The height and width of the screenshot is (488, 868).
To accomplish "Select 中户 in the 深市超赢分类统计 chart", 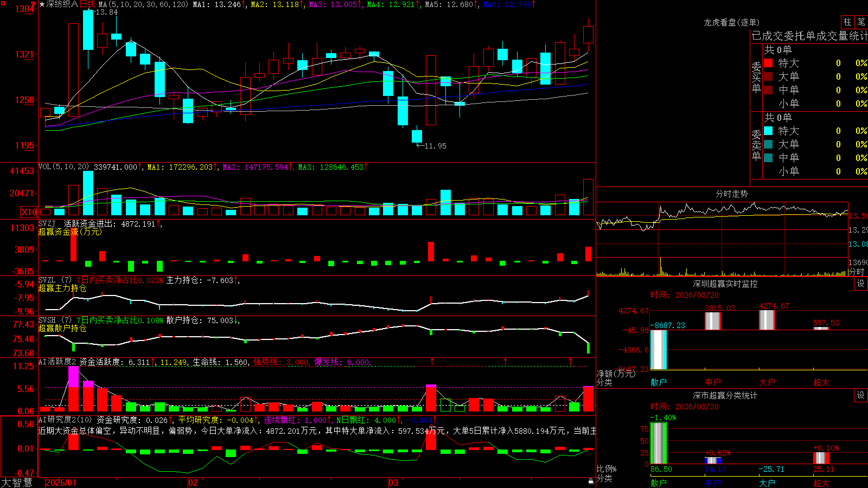I will [713, 483].
